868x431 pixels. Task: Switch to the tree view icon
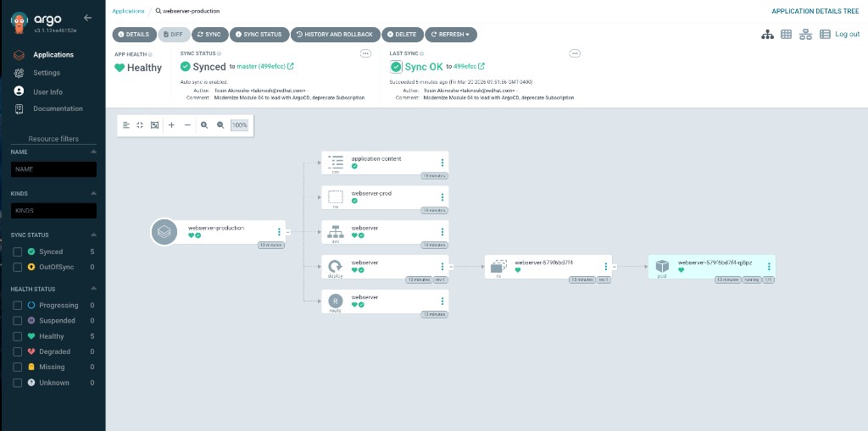[x=767, y=34]
